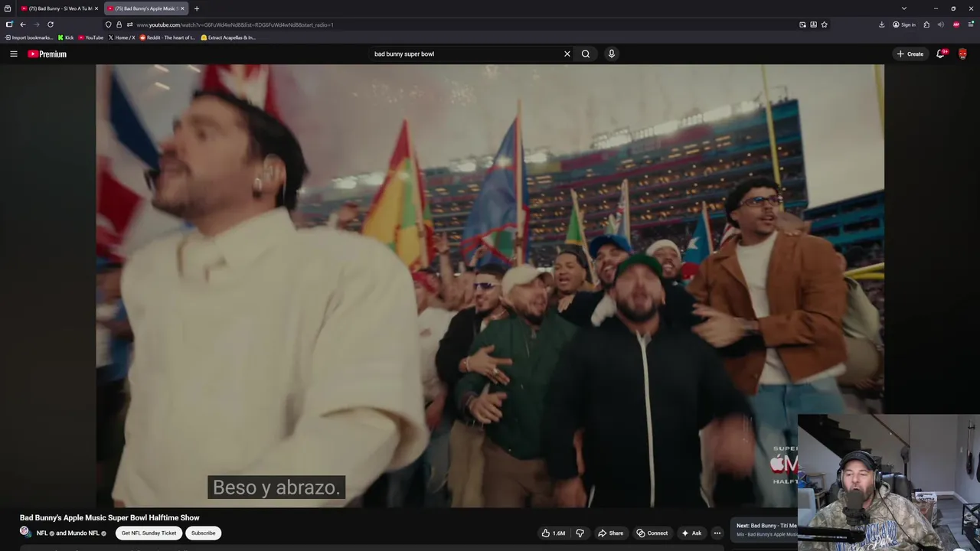Go back one page in browser

[x=23, y=24]
